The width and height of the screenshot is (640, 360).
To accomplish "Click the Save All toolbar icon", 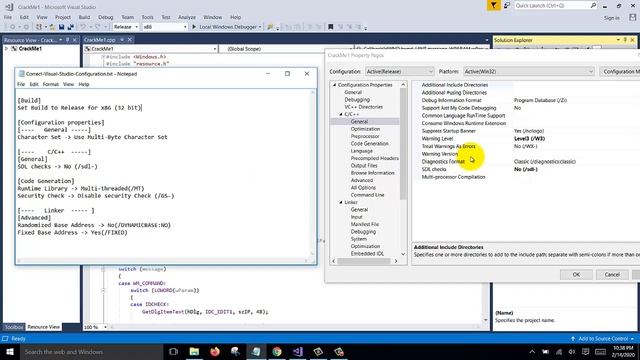I will coord(70,27).
